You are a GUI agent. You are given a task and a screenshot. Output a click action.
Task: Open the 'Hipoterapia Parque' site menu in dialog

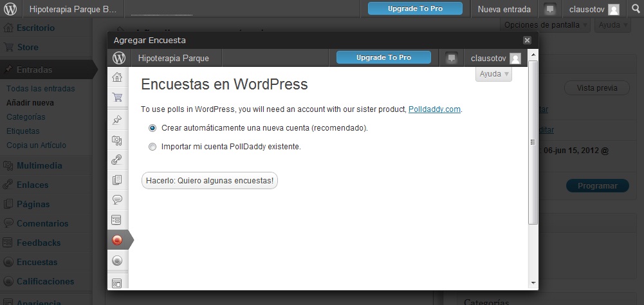pyautogui.click(x=173, y=58)
